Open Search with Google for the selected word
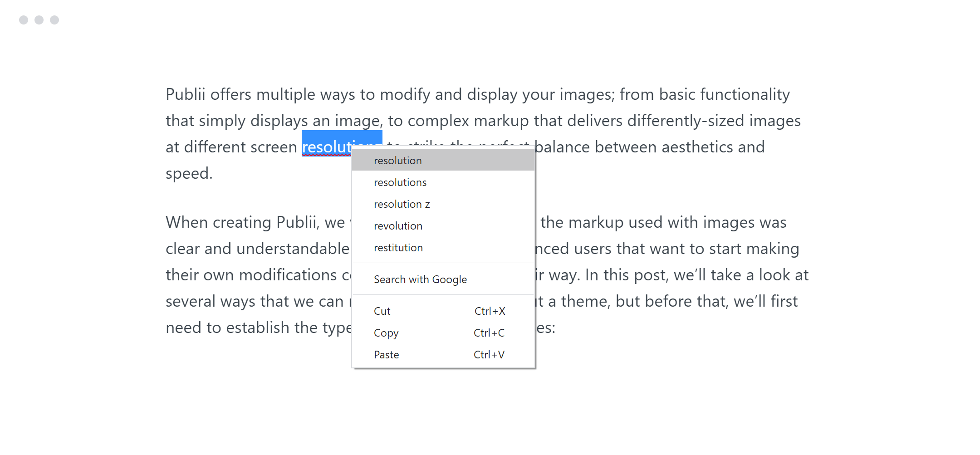This screenshot has width=980, height=455. 420,279
